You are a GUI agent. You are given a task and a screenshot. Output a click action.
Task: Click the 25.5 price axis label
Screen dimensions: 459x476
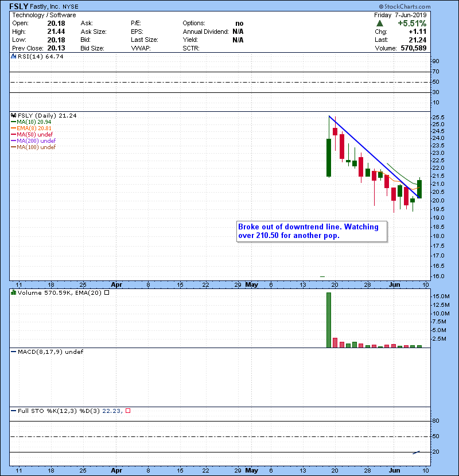point(438,118)
